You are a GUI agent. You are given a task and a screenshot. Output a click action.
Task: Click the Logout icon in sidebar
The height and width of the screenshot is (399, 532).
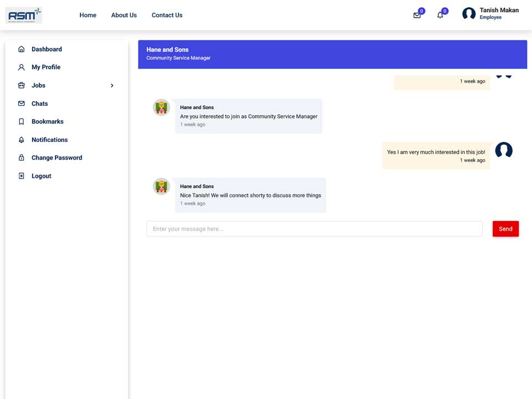click(x=22, y=176)
